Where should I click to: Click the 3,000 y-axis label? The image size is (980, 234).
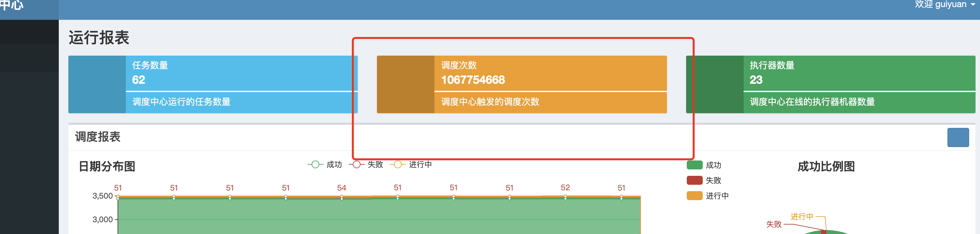point(102,220)
